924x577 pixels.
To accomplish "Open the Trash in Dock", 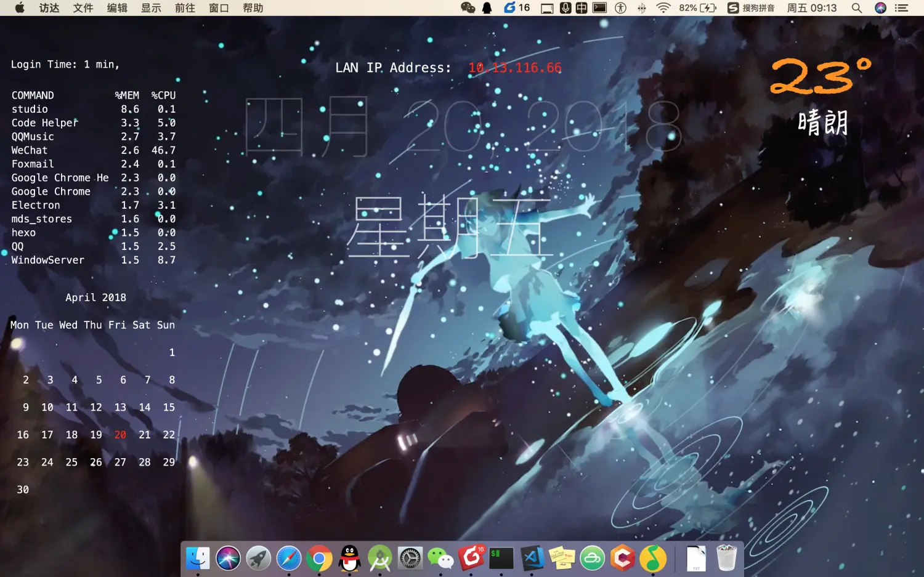I will (727, 559).
